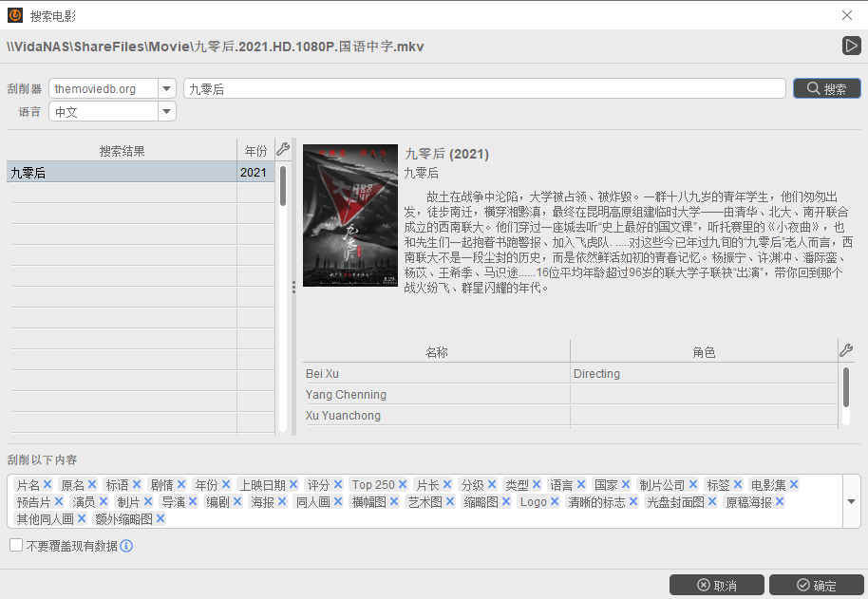Screen dimensions: 868x599
Task: Open the cast table settings wrench
Action: coord(846,349)
